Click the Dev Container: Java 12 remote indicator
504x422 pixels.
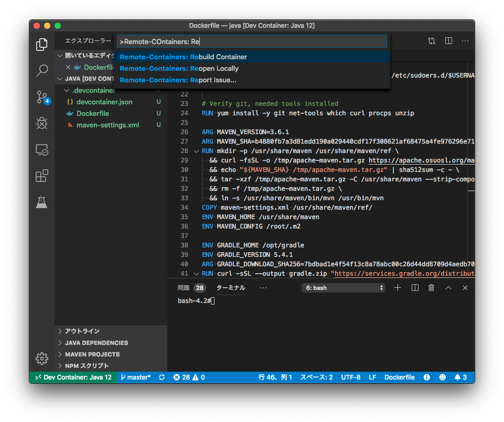[x=73, y=377]
